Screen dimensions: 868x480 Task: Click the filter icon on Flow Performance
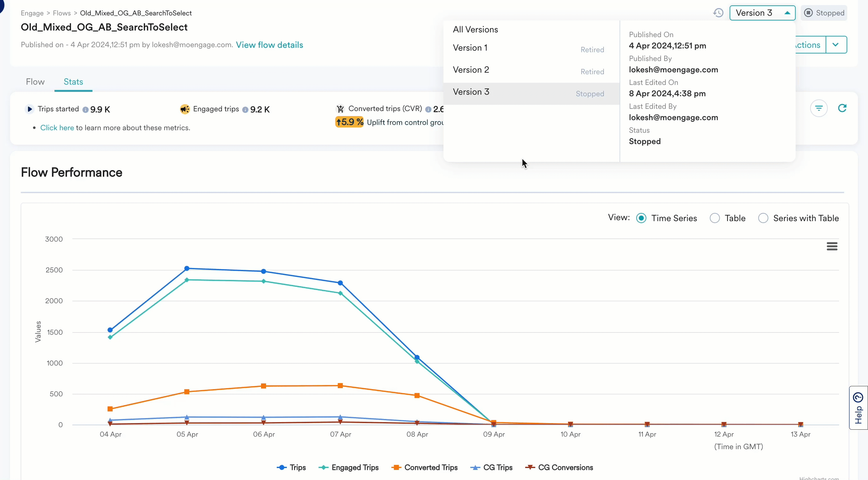[819, 108]
